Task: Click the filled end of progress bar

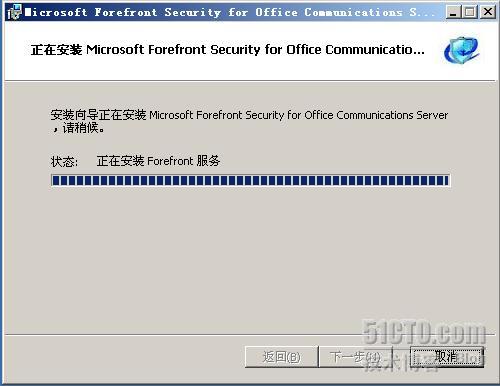Action: (x=445, y=180)
